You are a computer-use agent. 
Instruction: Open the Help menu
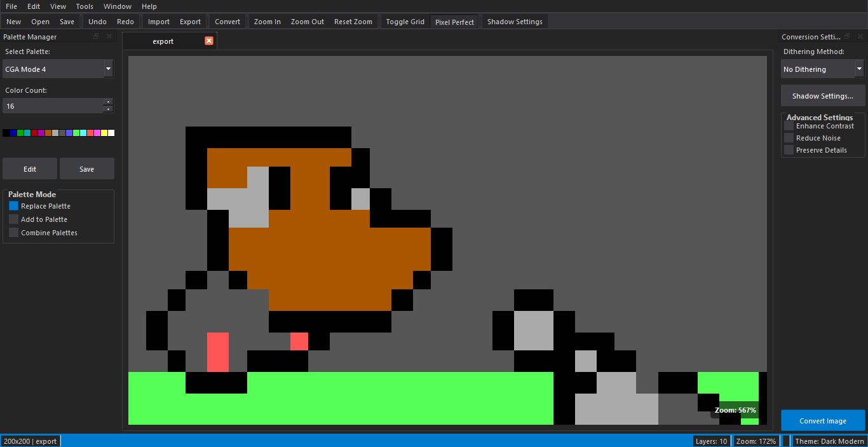click(x=149, y=6)
